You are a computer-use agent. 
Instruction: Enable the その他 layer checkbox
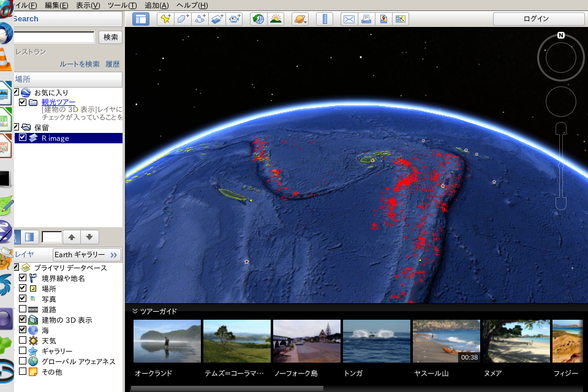tap(23, 371)
